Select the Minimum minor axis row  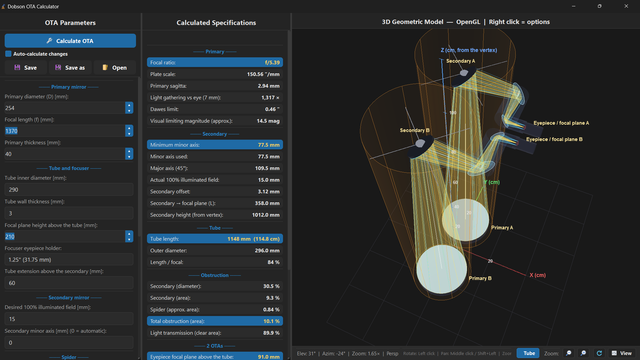(x=215, y=144)
